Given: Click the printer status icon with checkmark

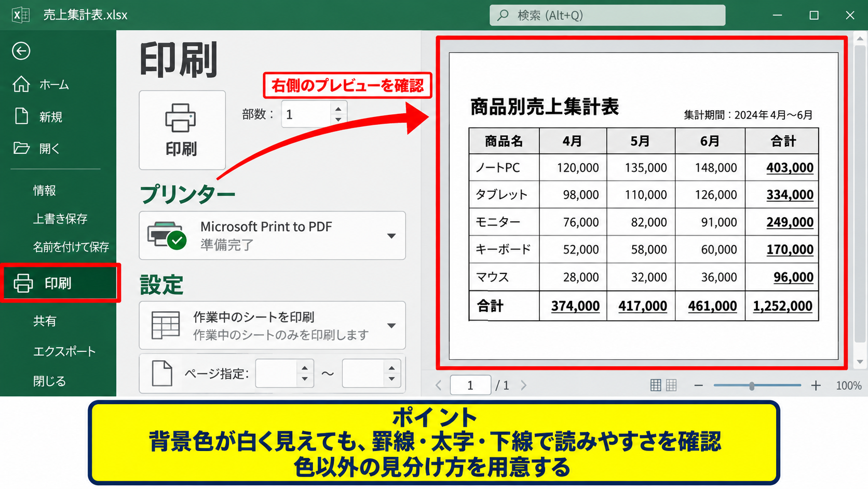Looking at the screenshot, I should coord(167,235).
